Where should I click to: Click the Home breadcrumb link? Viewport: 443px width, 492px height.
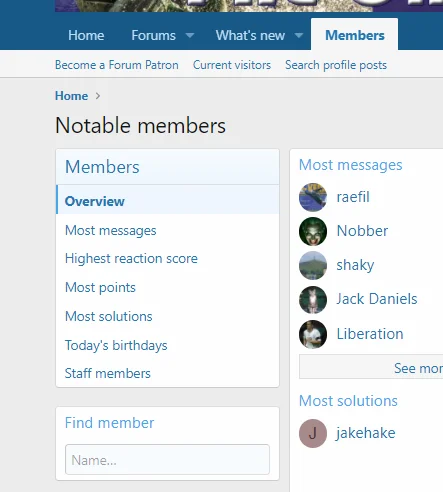coord(71,96)
